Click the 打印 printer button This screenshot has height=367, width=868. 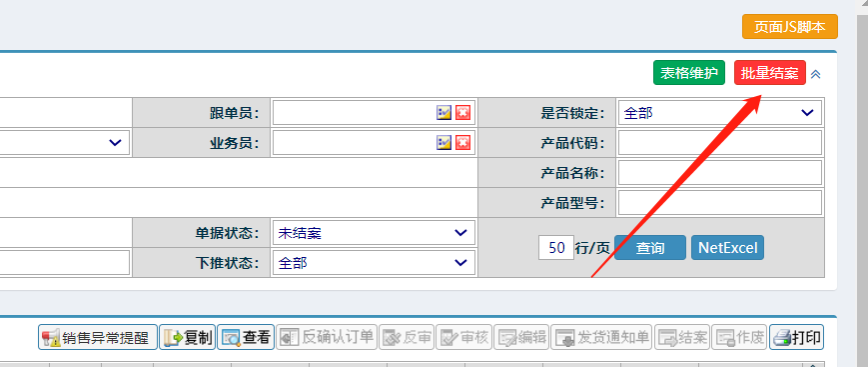(x=796, y=337)
